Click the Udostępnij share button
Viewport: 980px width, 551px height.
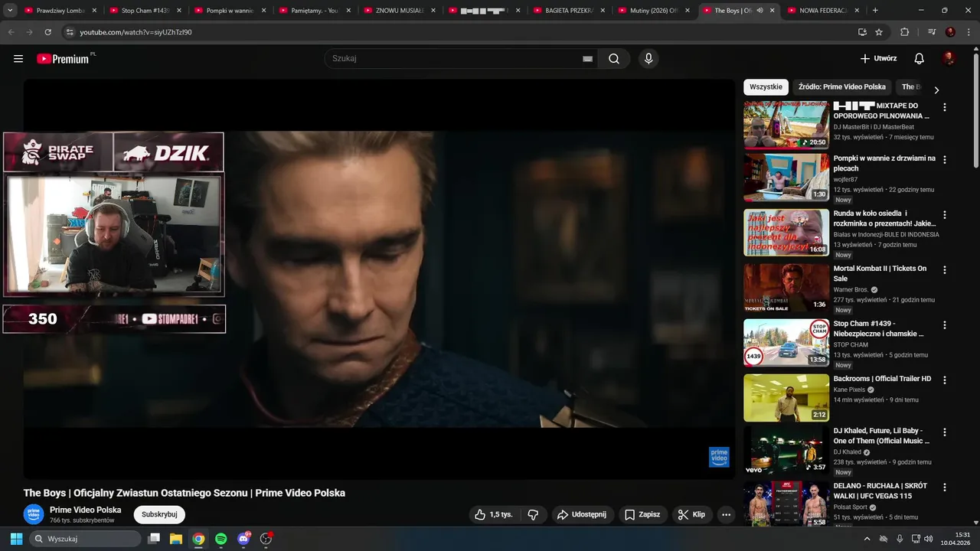pyautogui.click(x=581, y=514)
